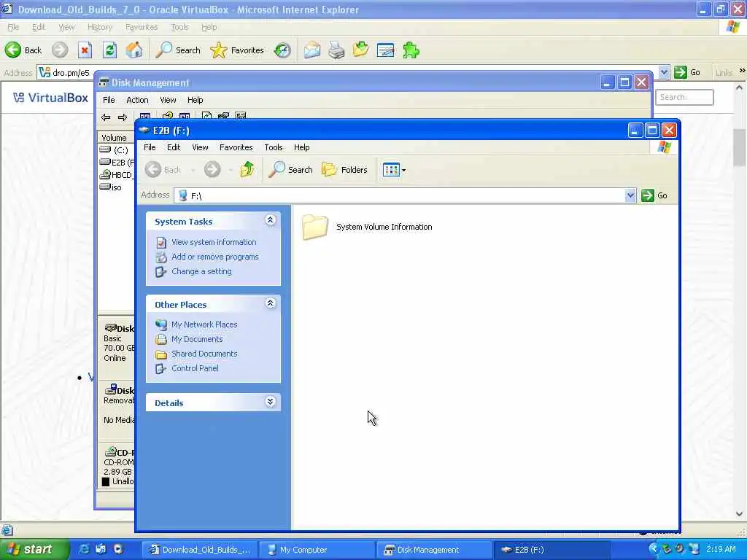Open Search in Internet Explorer toolbar

178,50
